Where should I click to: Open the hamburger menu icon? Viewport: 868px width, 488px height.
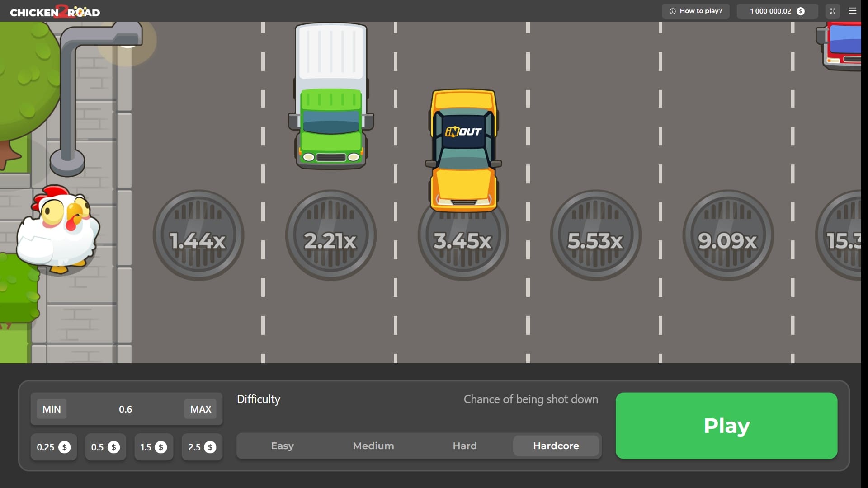[853, 11]
